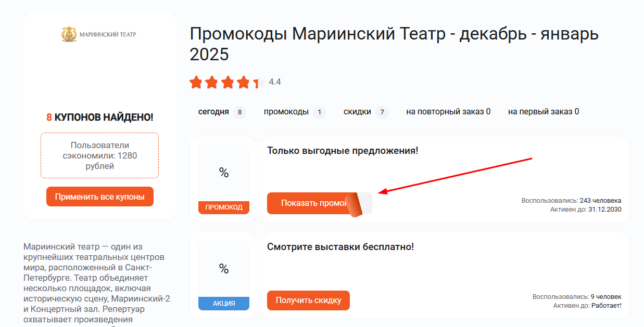Select the сегодня tab
The width and height of the screenshot is (644, 327).
tap(214, 111)
